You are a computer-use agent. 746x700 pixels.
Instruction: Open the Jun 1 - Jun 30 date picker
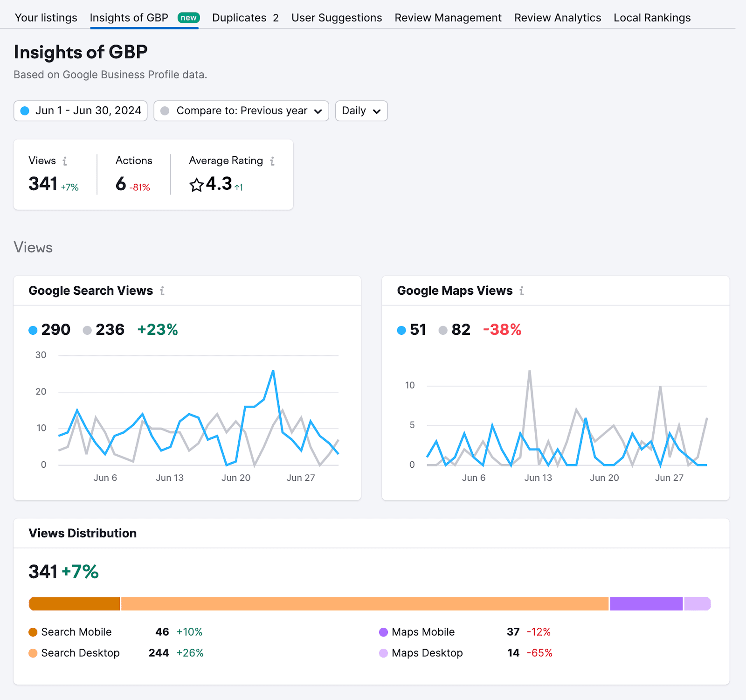coord(81,111)
